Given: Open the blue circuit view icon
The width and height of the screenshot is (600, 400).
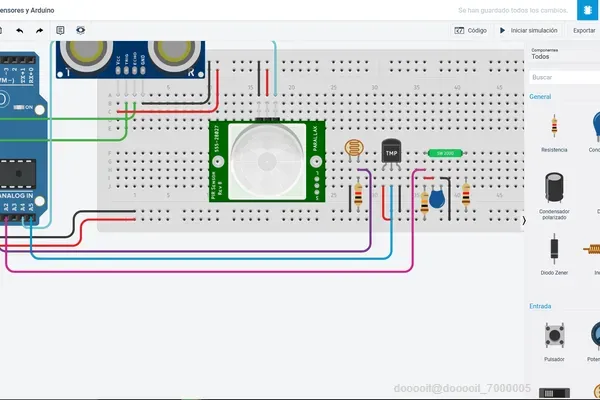Looking at the screenshot, I should (588, 10).
